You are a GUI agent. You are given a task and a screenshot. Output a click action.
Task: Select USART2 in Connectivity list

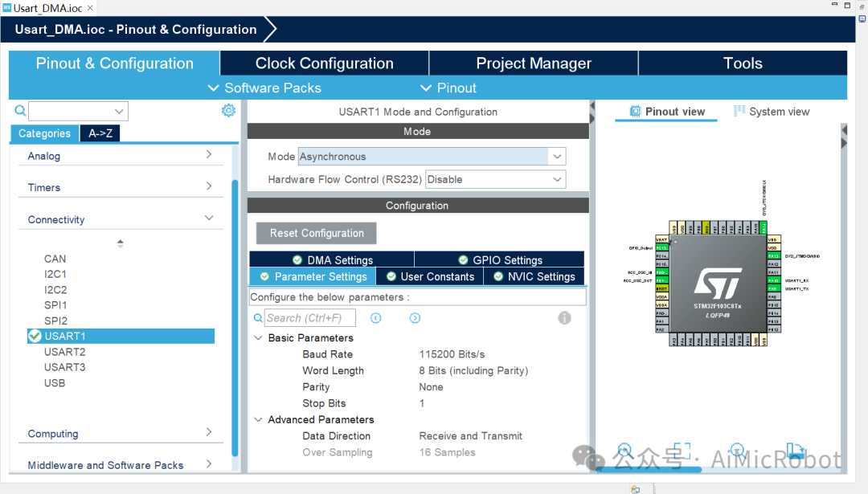(x=65, y=352)
